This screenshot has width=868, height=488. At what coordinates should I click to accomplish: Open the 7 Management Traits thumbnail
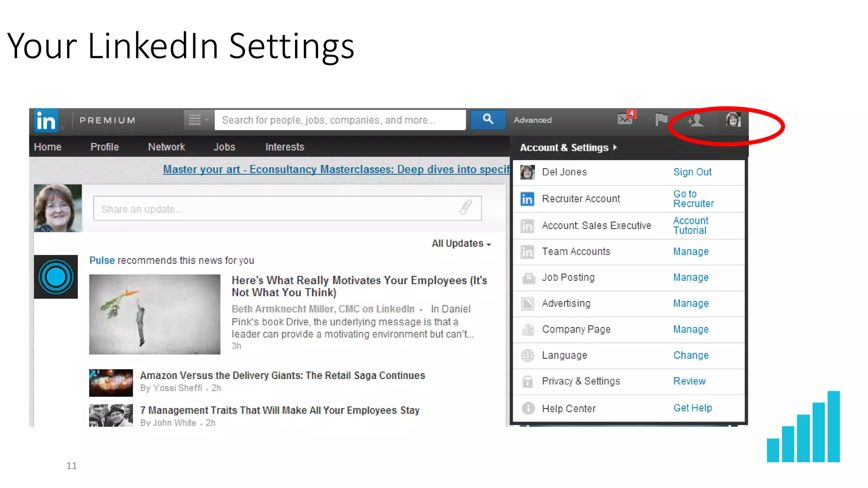pyautogui.click(x=111, y=416)
